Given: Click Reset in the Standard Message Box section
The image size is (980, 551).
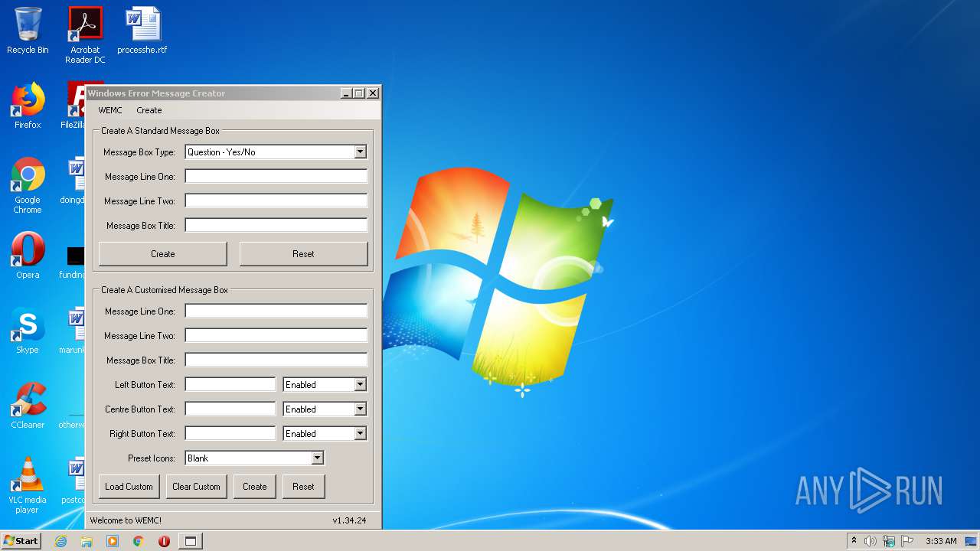Looking at the screenshot, I should (303, 254).
